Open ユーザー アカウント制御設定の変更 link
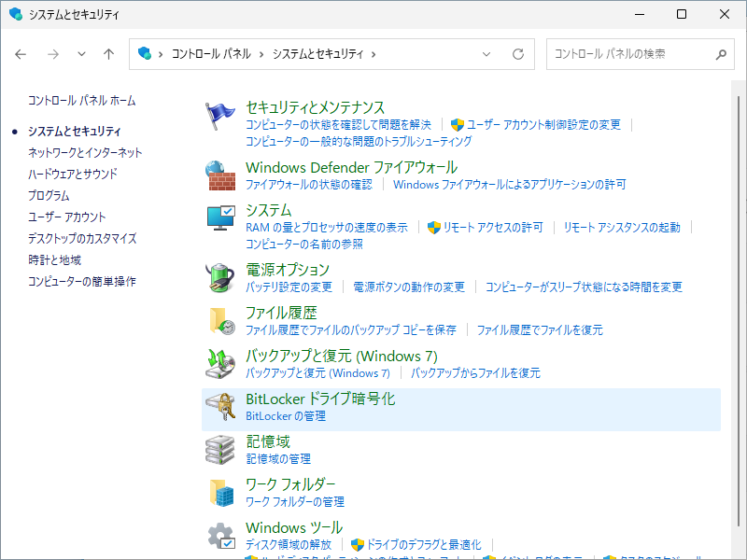The width and height of the screenshot is (747, 560). click(x=543, y=125)
